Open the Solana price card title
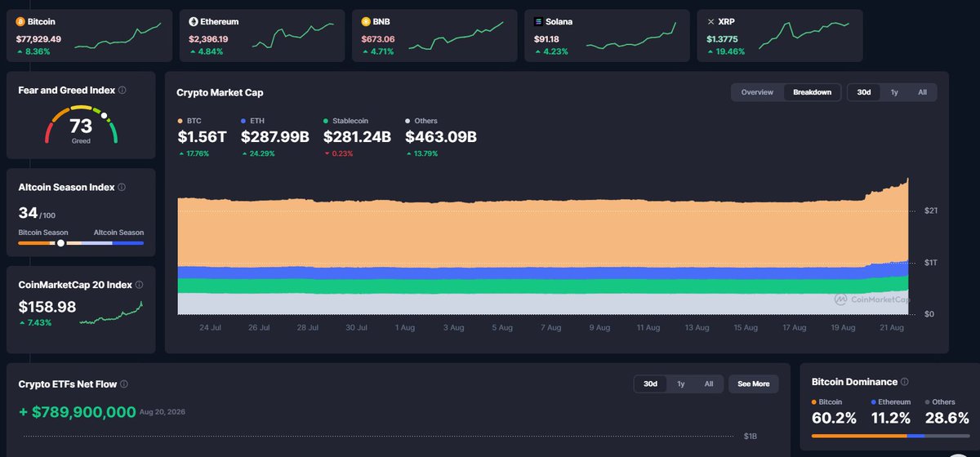 pyautogui.click(x=559, y=22)
